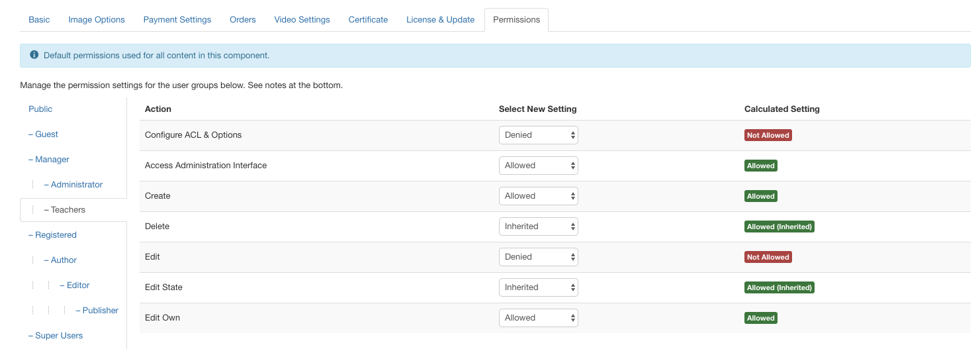The image size is (980, 355).
Task: Select the Publisher user group
Action: pyautogui.click(x=100, y=311)
